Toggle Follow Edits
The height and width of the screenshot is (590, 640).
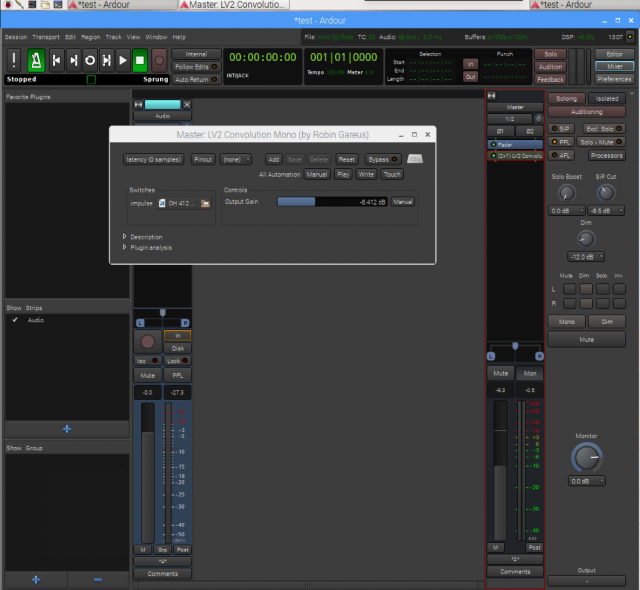tap(196, 67)
